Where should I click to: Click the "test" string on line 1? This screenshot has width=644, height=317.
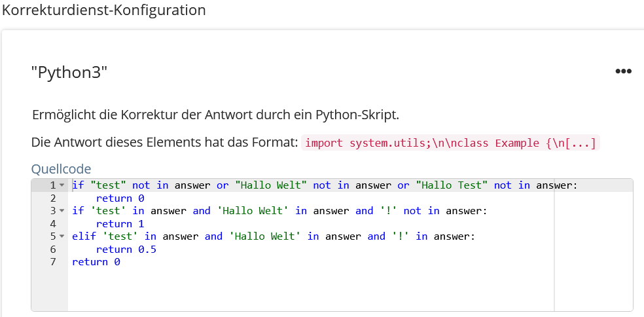click(x=108, y=185)
